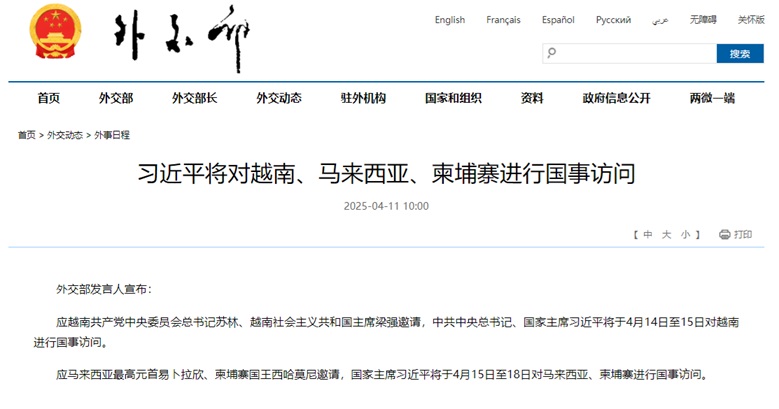Click the 打印 print link

pos(743,235)
